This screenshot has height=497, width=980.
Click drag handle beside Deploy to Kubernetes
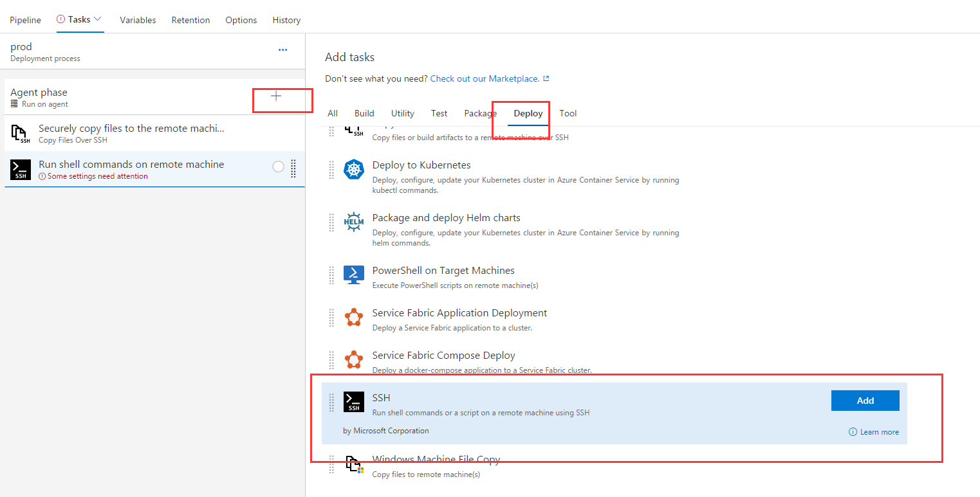coord(332,170)
